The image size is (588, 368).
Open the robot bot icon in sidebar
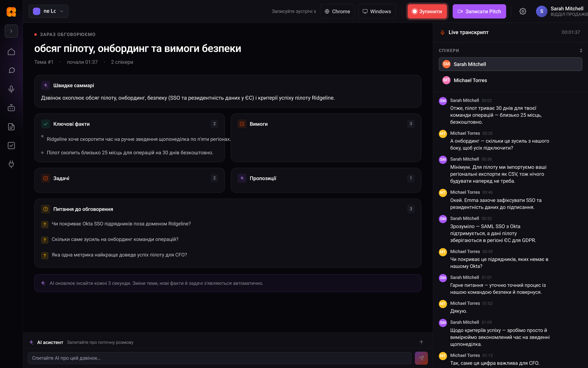tap(11, 108)
